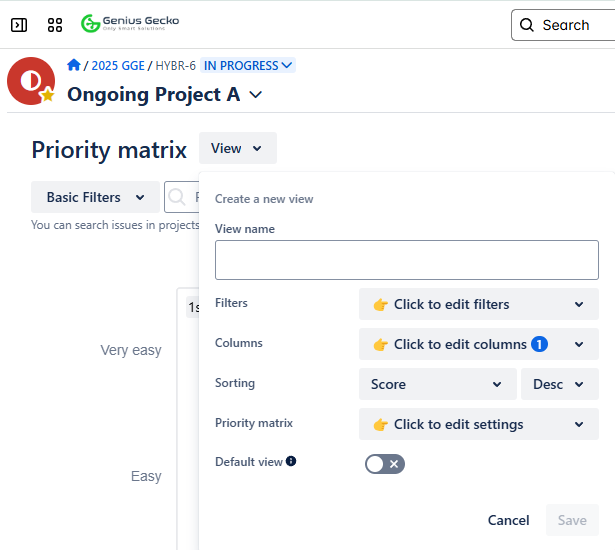Follow the 2025 GGE breadcrumb link
The image size is (615, 550).
tap(117, 66)
